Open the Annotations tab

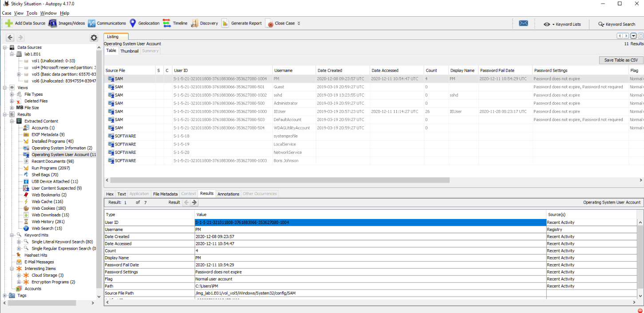point(229,194)
